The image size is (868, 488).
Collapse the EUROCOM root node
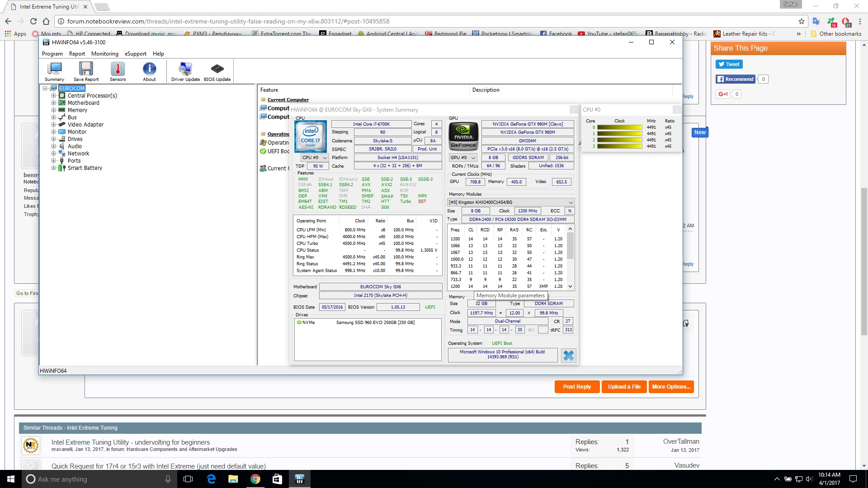pyautogui.click(x=45, y=89)
